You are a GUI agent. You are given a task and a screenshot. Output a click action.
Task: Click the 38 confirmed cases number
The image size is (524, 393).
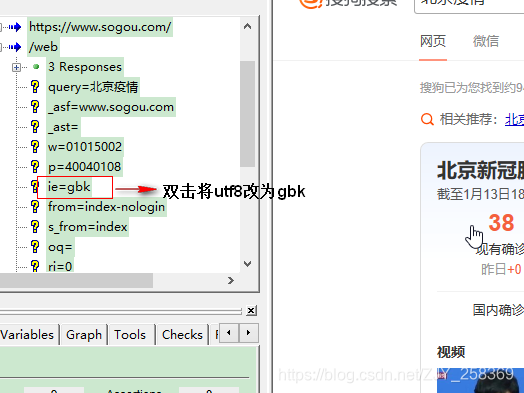[x=501, y=223]
